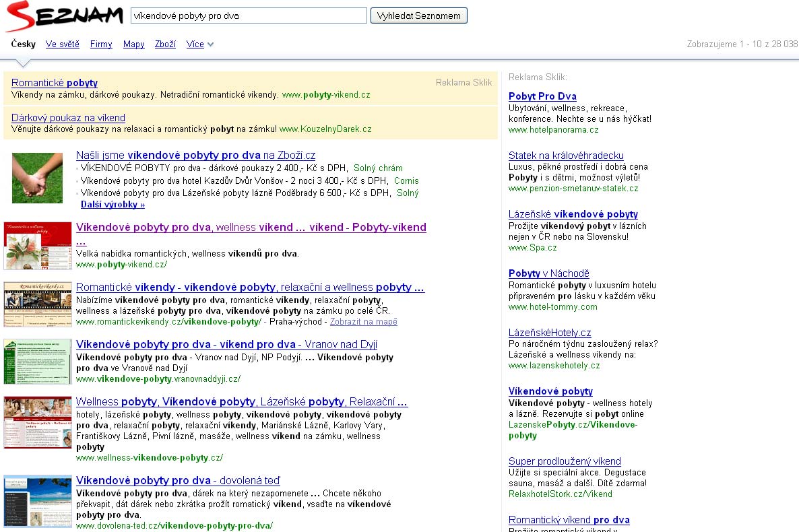Click the dovolená teď beach thumbnail
This screenshot has height=532, width=799.
coord(38,500)
